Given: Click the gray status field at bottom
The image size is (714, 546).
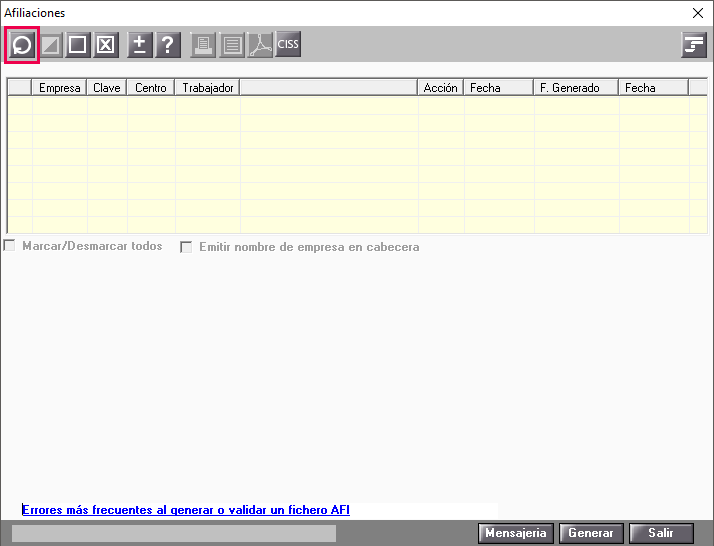Looking at the screenshot, I should click(174, 533).
